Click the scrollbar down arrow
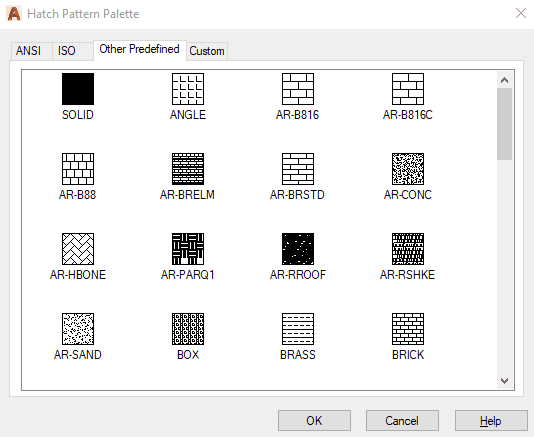 [504, 380]
